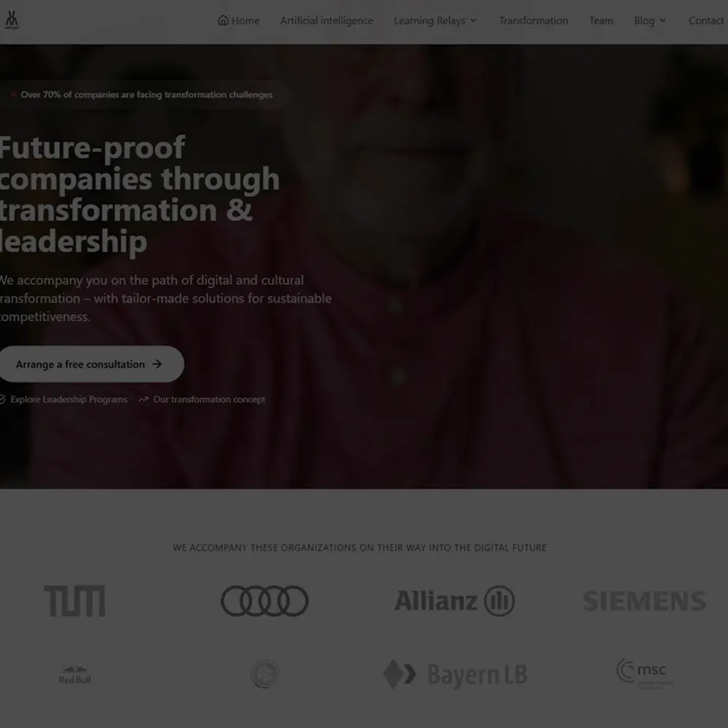The width and height of the screenshot is (728, 728).
Task: Expand the Learning Relays dropdown chevron
Action: (473, 20)
